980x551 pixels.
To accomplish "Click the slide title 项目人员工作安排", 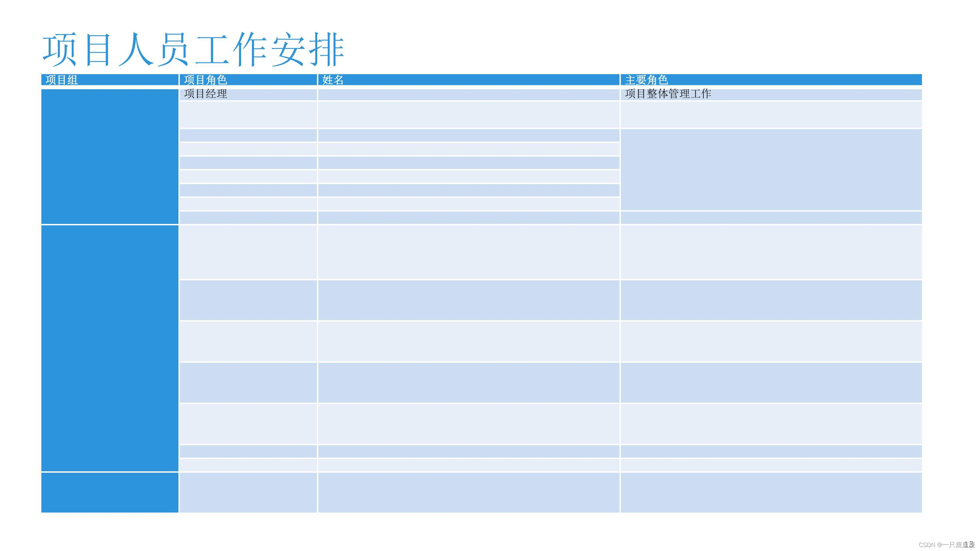I will pos(193,50).
